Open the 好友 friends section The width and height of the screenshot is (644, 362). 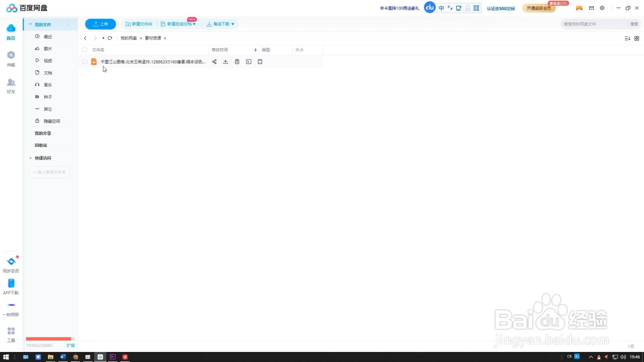pos(11,86)
